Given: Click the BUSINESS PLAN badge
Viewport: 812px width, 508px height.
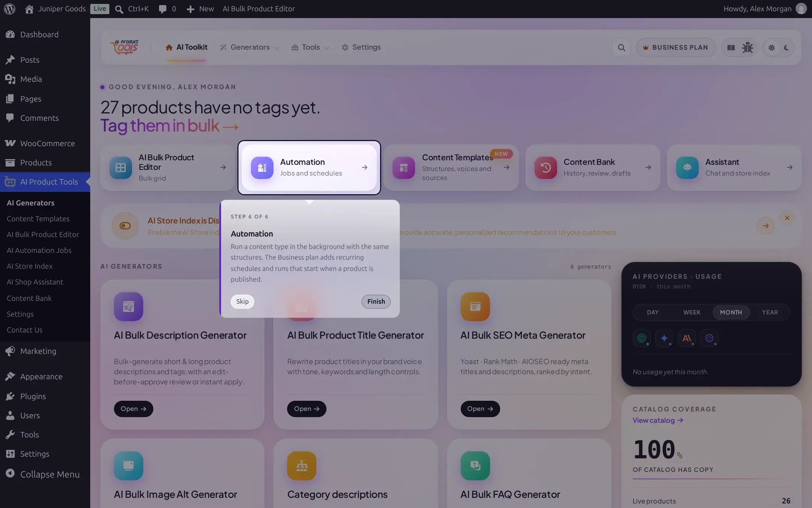Looking at the screenshot, I should point(676,47).
